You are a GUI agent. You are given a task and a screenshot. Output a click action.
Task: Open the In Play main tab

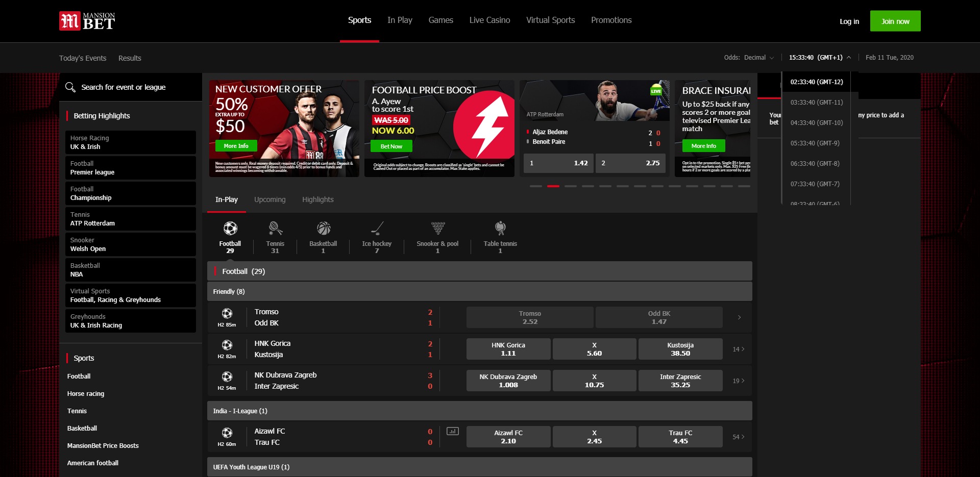pyautogui.click(x=400, y=20)
